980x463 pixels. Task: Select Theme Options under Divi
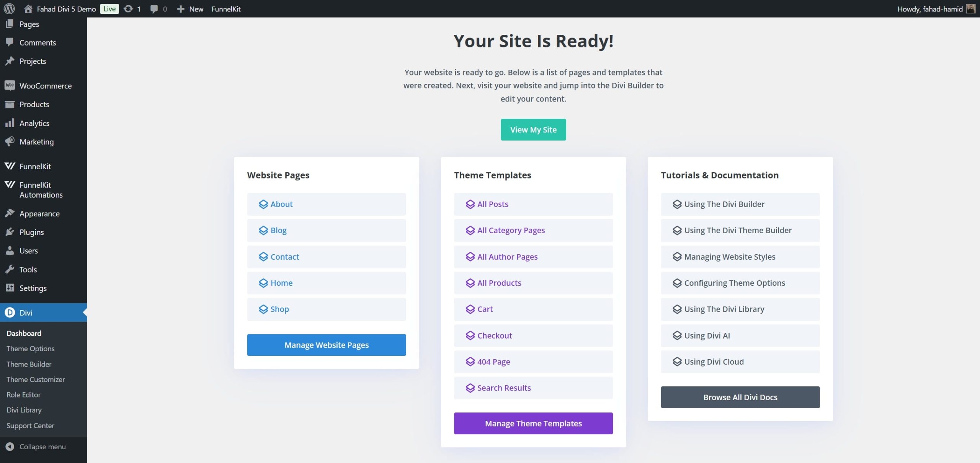31,348
